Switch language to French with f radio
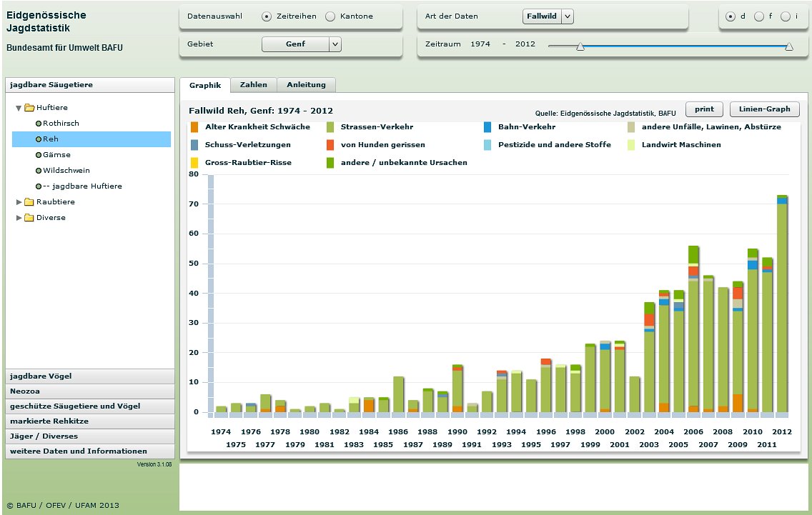The width and height of the screenshot is (812, 515). (x=758, y=16)
